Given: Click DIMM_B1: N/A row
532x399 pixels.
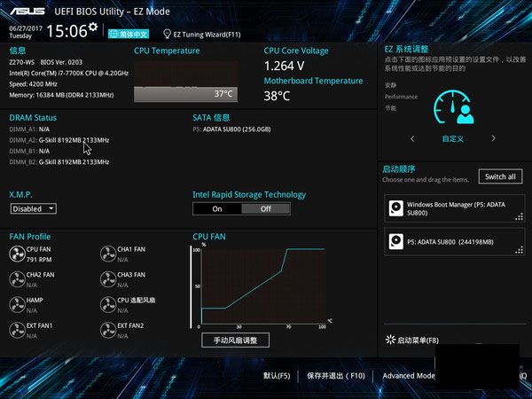Looking at the screenshot, I should (29, 151).
